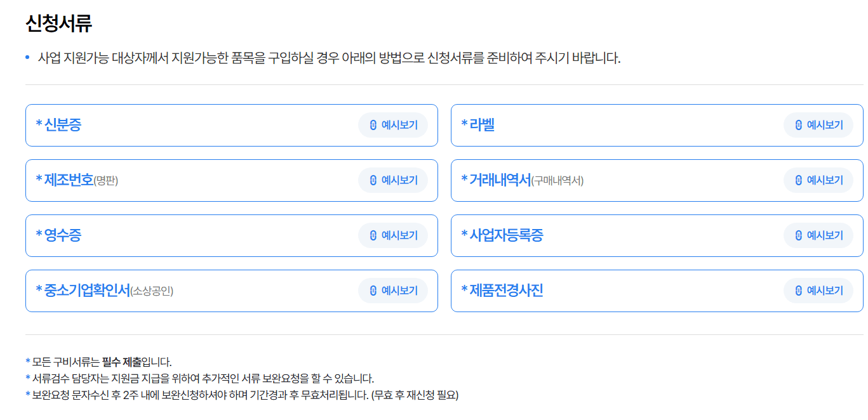
Task: Click the paperclip icon beside 사업자등록증
Action: pos(798,235)
